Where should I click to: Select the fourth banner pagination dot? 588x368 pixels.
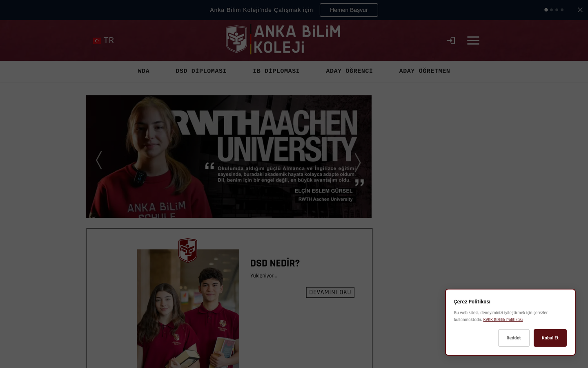coord(562,10)
